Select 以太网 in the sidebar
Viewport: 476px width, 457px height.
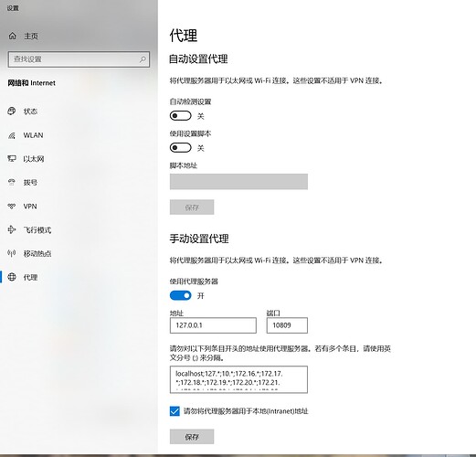pos(34,159)
